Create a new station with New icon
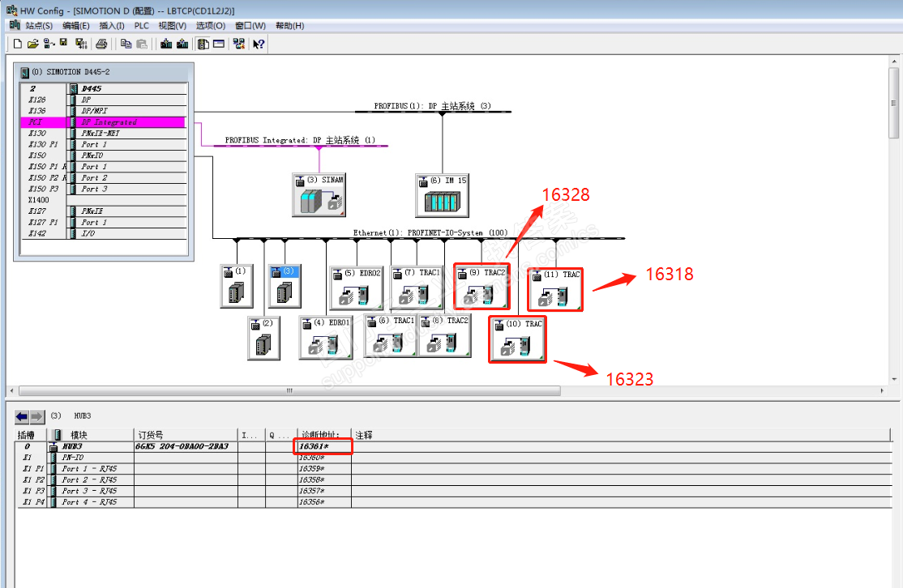This screenshot has height=588, width=903. pyautogui.click(x=17, y=44)
